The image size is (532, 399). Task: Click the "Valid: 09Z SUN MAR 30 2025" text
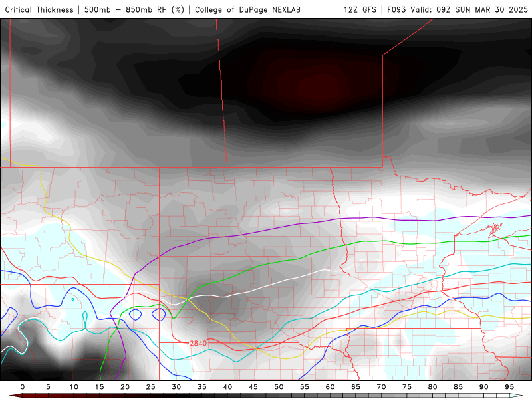tap(469, 9)
